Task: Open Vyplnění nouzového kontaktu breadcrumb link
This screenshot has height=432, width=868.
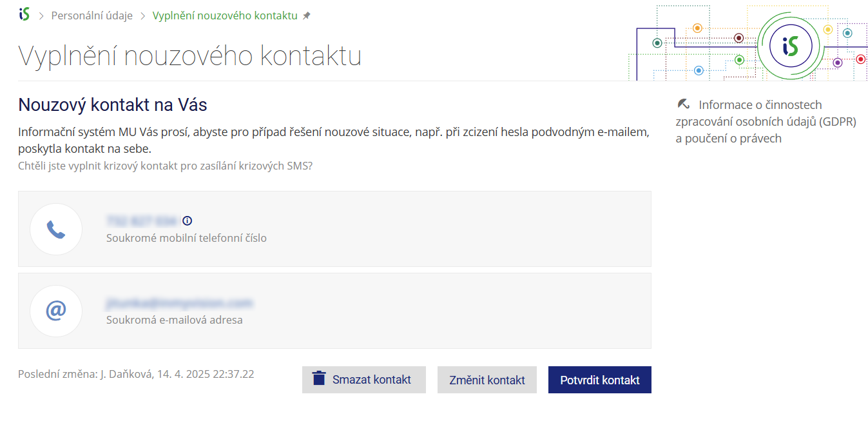Action: tap(225, 15)
